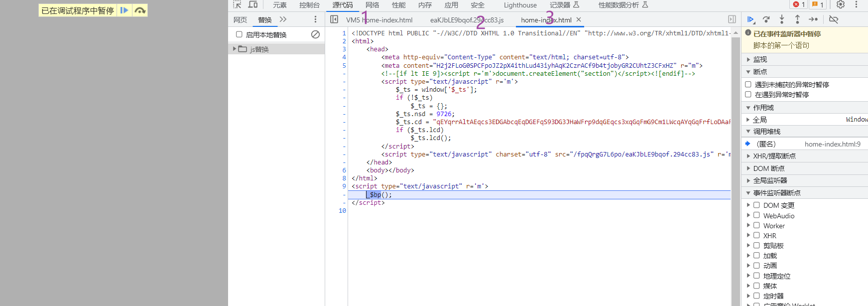
Task: Hide the navigator sidebar toggle icon
Action: (334, 19)
